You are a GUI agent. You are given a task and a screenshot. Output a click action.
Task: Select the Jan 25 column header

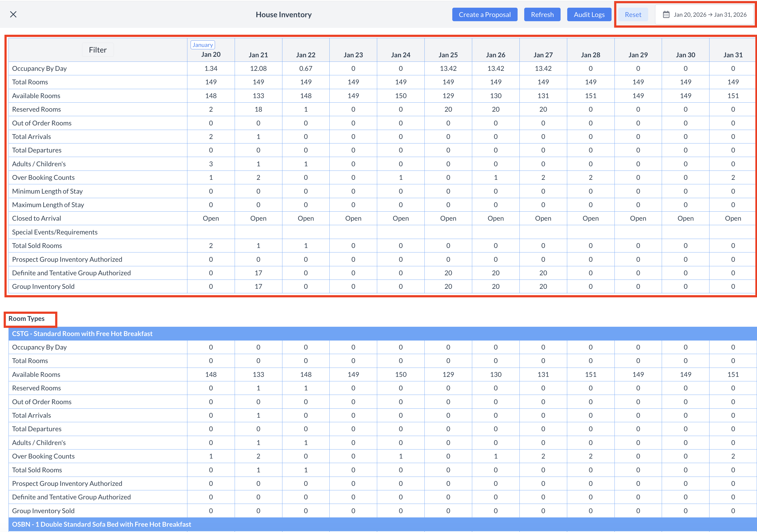[x=448, y=55]
